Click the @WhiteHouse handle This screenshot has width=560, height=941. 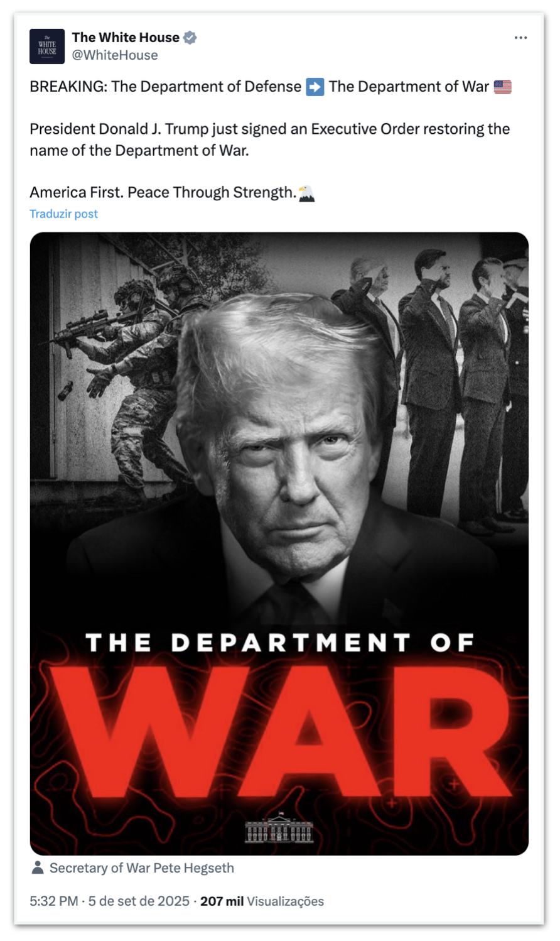[115, 55]
